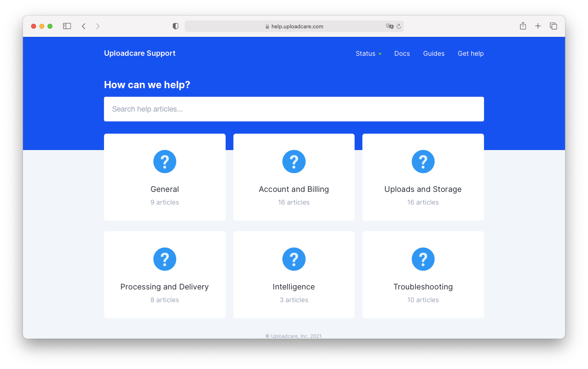Click the Troubleshooting help icon
The height and width of the screenshot is (369, 588).
click(423, 259)
